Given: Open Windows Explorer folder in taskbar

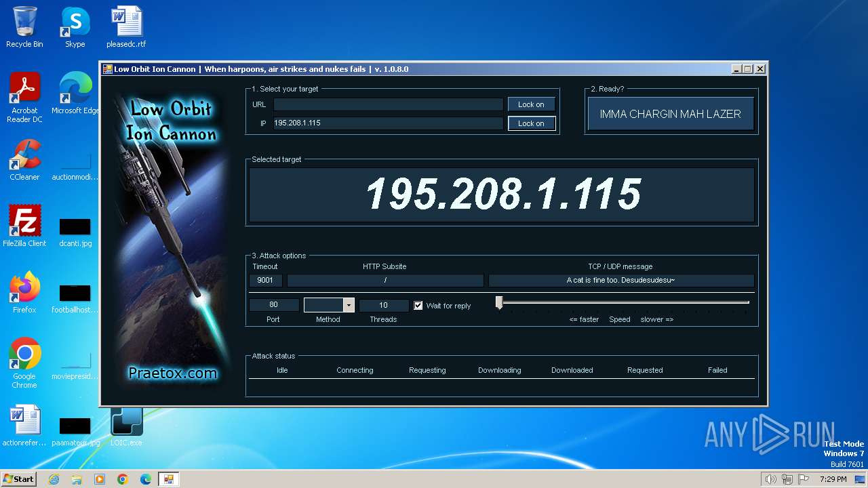Looking at the screenshot, I should pos(77,479).
